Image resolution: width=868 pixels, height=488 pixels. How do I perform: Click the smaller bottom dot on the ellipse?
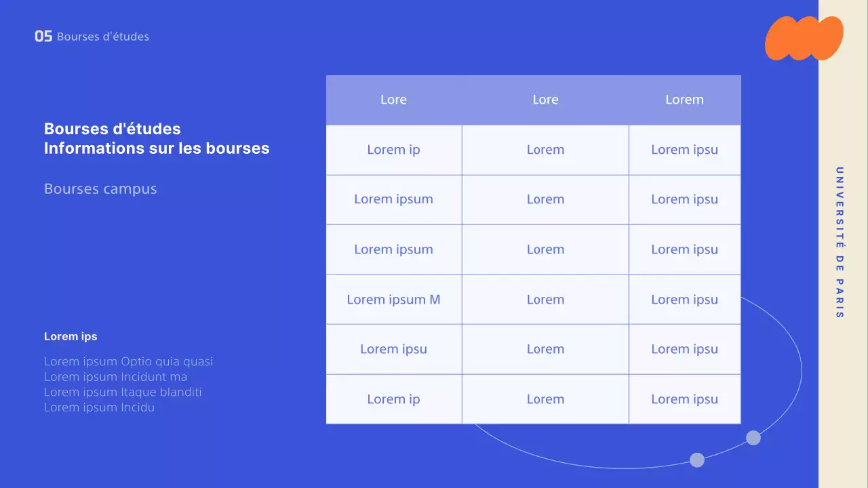point(697,460)
